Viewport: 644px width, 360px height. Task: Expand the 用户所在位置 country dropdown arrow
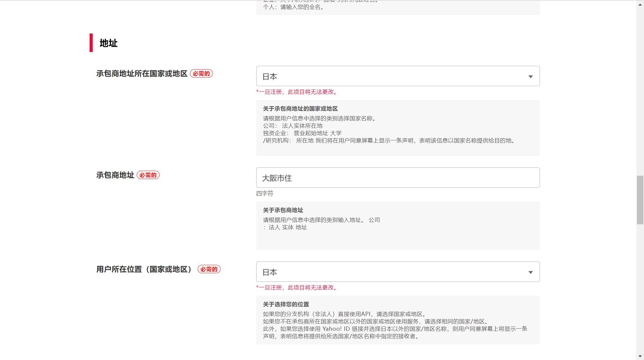(x=530, y=272)
